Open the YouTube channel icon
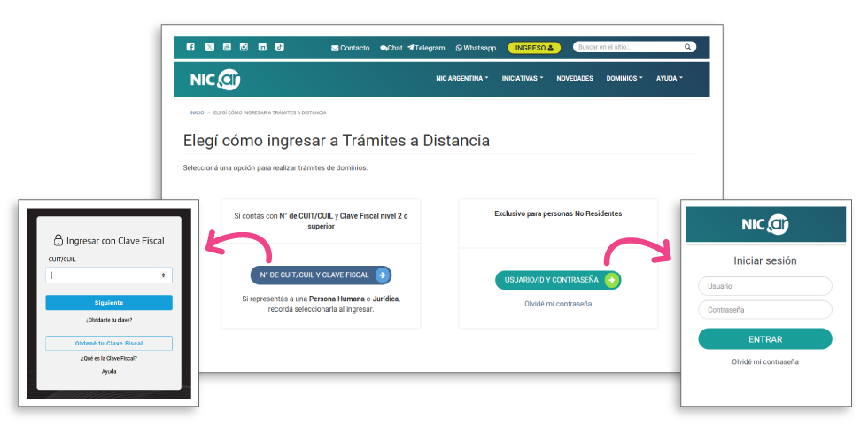Viewport: 868px width, 442px height. [227, 47]
